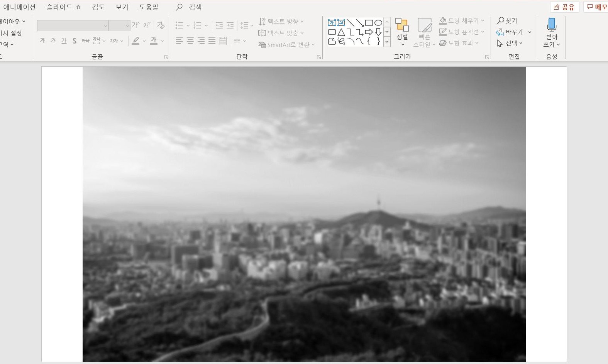Click the 공유 (Share) button

(564, 7)
